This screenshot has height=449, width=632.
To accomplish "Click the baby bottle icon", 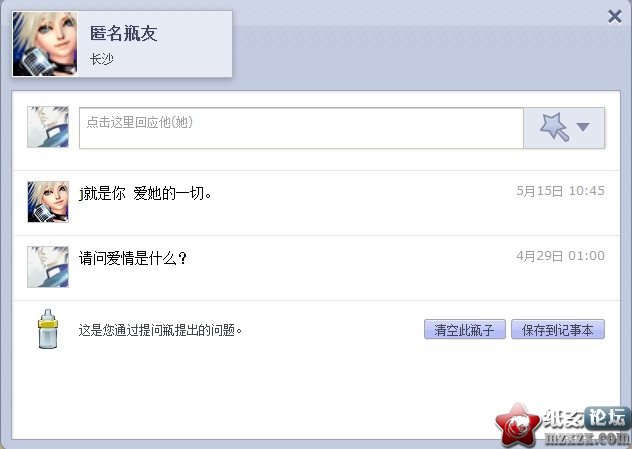I will [48, 329].
